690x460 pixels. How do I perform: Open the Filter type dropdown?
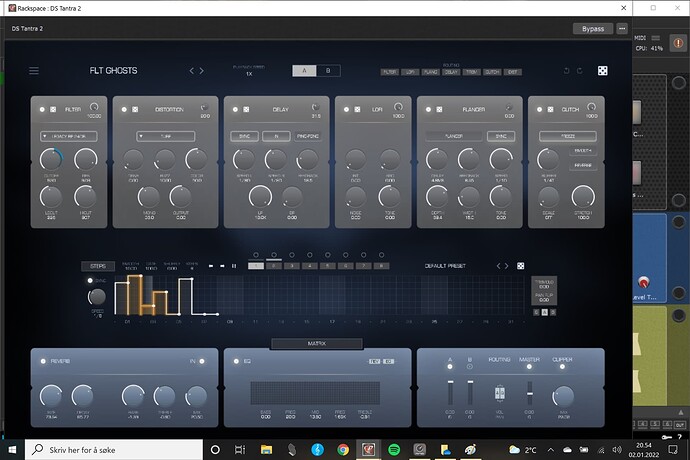(x=69, y=136)
